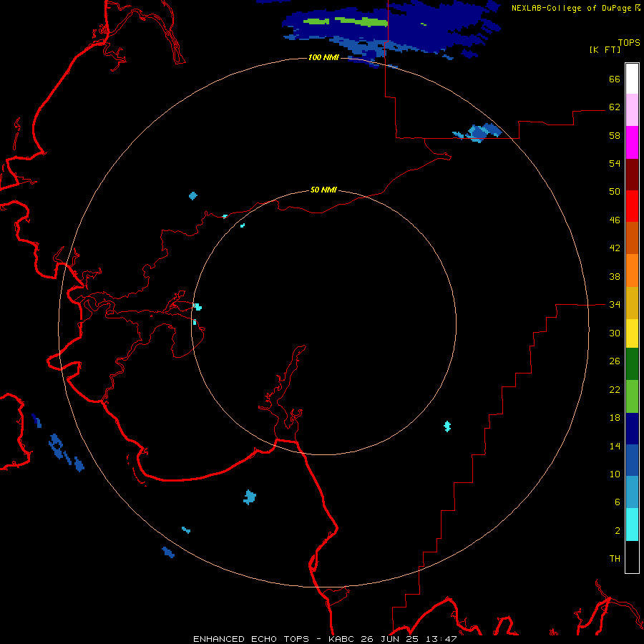The image size is (644, 644).
Task: Click the KABC station identifier in the caption
Action: tap(342, 639)
